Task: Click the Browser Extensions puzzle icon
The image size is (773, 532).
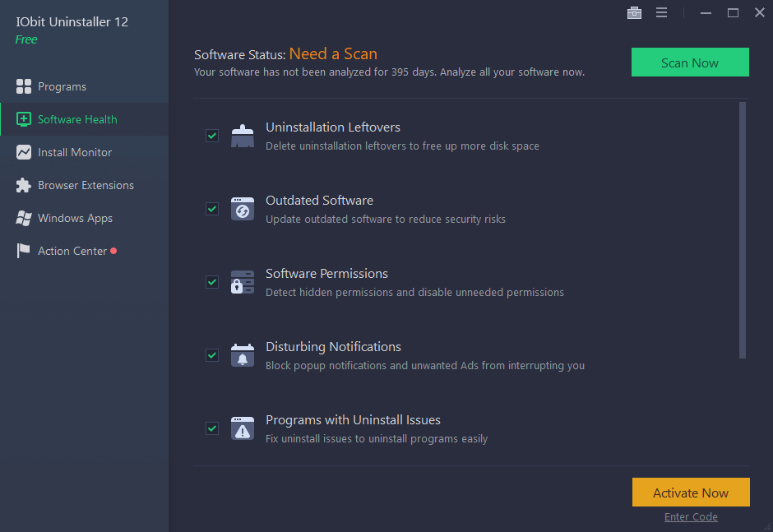Action: [x=23, y=185]
